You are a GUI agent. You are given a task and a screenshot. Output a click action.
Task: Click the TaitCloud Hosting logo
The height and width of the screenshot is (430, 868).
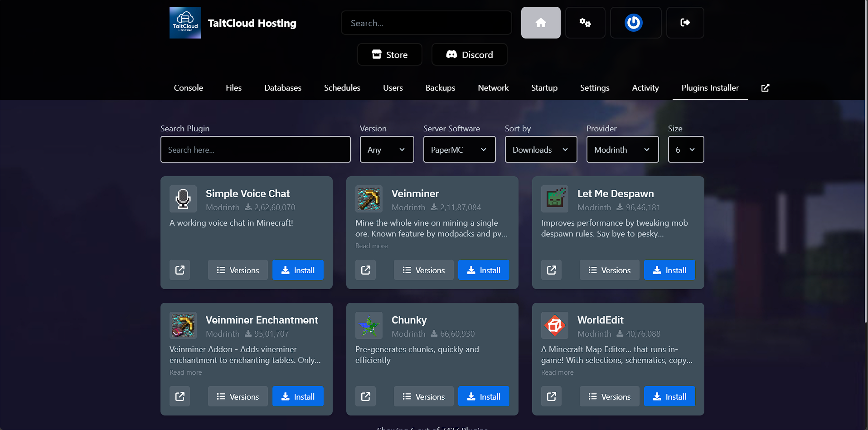coord(185,23)
